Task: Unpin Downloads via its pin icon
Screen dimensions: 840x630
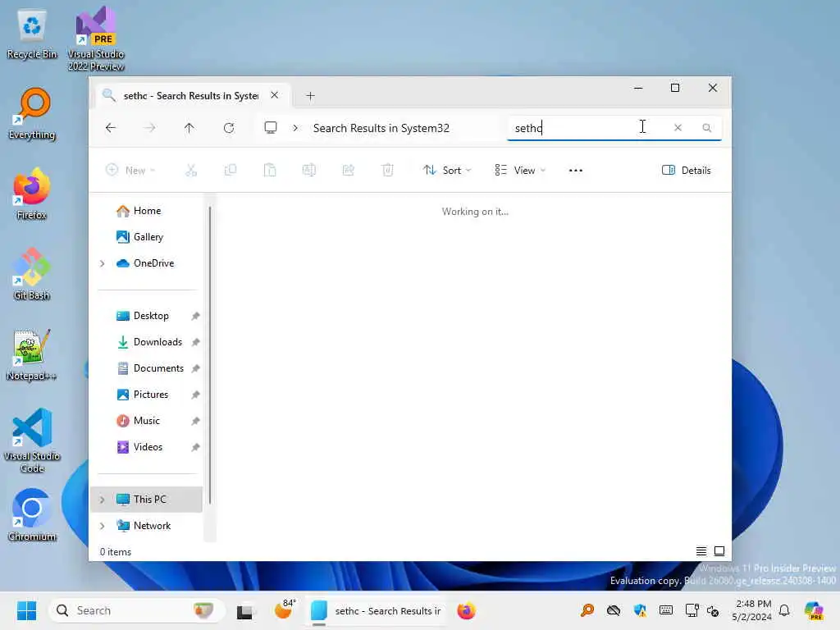Action: coord(195,342)
